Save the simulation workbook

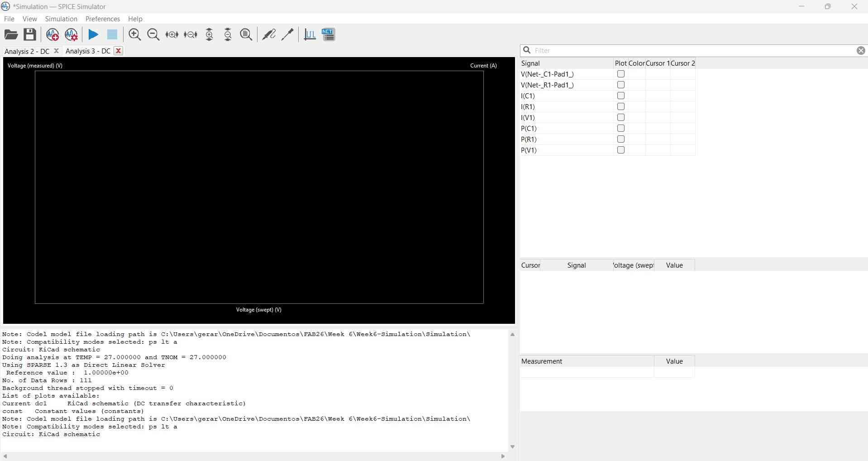(x=29, y=34)
